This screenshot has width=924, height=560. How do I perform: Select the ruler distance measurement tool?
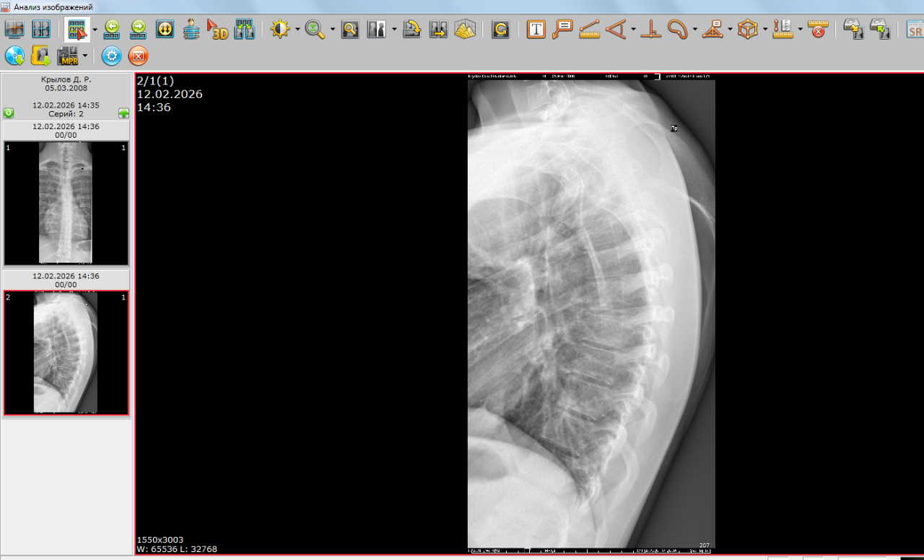tap(589, 30)
